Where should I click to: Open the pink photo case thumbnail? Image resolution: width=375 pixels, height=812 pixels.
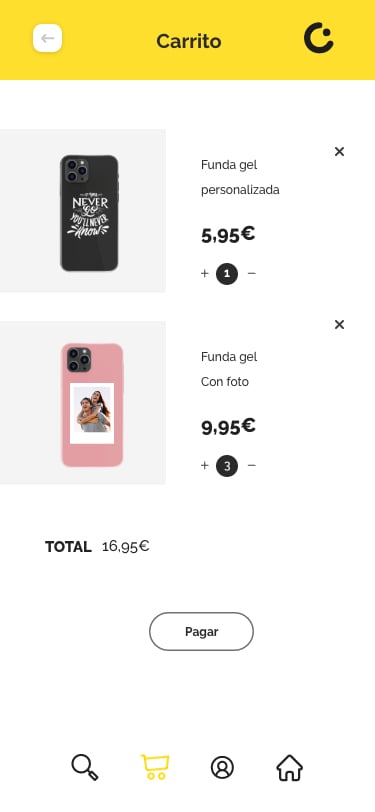click(x=83, y=403)
